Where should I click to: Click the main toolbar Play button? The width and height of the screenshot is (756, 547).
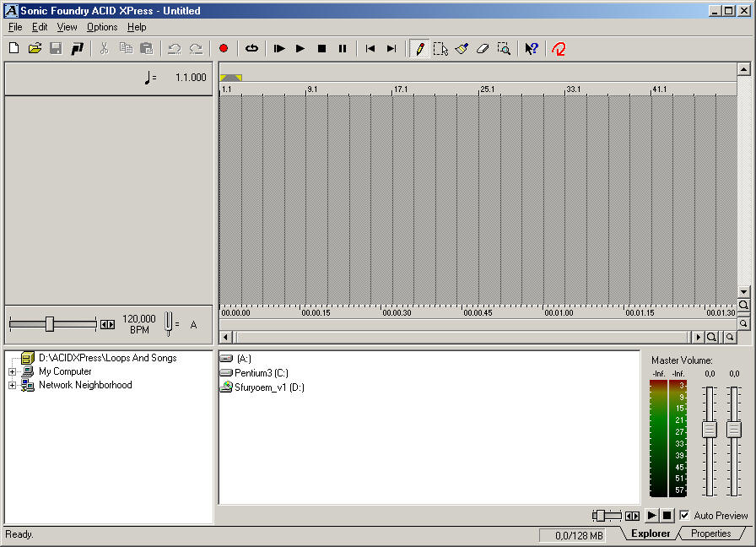[x=300, y=48]
